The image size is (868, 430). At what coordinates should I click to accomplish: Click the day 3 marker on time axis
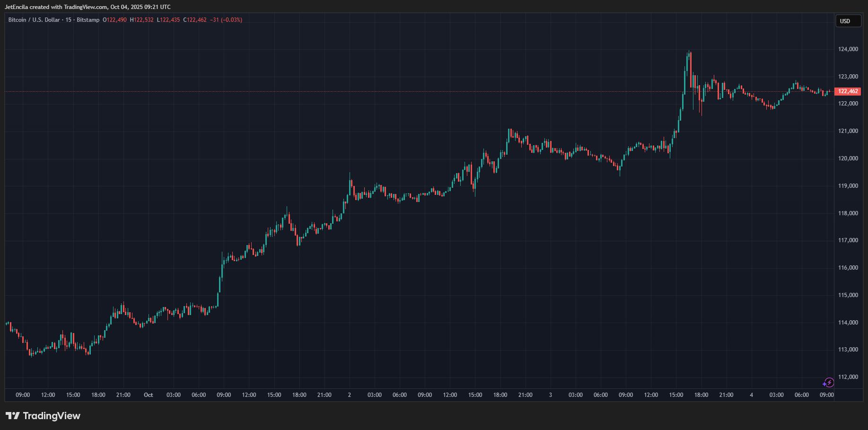point(550,395)
